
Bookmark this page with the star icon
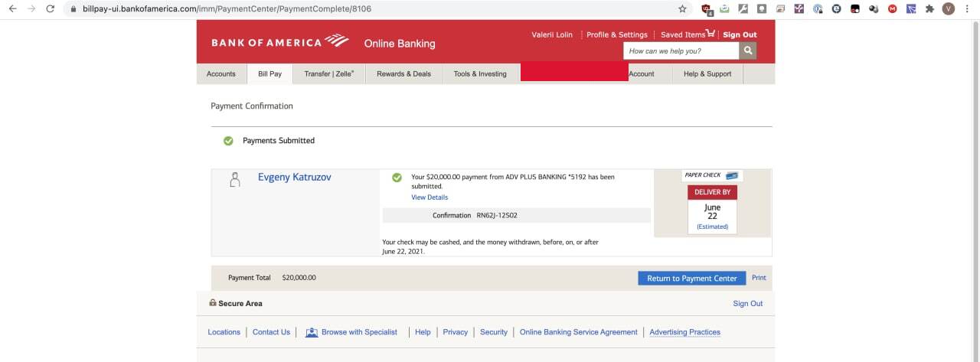(x=682, y=9)
